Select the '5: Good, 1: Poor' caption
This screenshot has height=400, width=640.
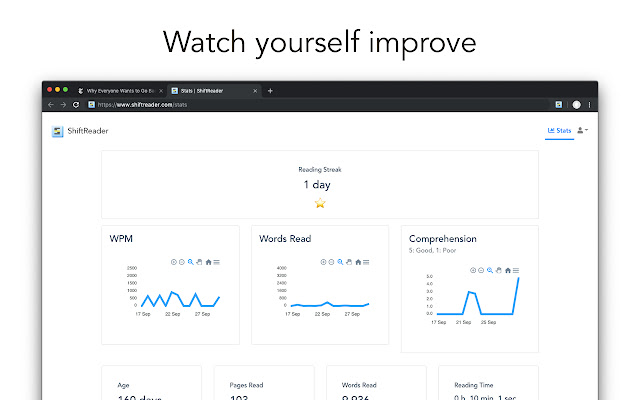coord(432,251)
